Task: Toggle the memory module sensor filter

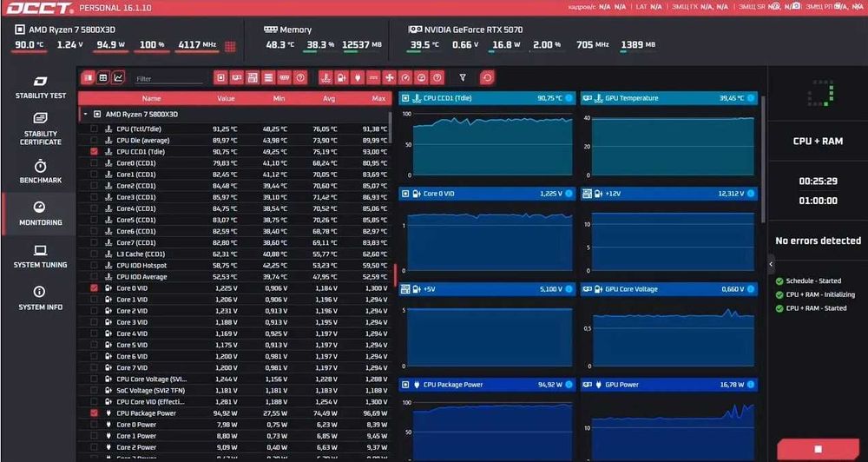Action: click(285, 77)
